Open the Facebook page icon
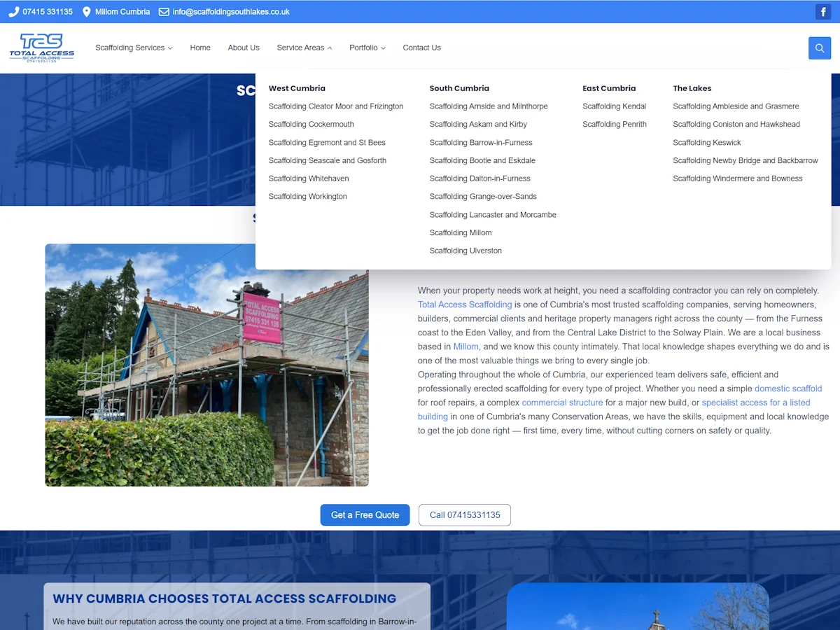The height and width of the screenshot is (630, 840). pos(823,12)
